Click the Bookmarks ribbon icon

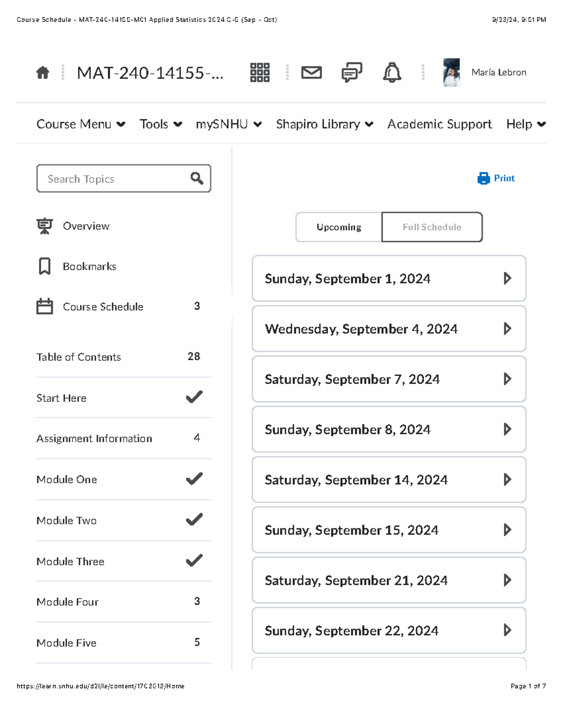click(45, 266)
